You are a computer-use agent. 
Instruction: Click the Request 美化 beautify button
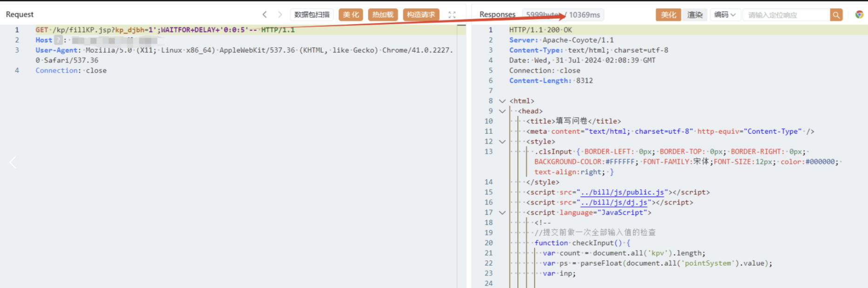351,14
